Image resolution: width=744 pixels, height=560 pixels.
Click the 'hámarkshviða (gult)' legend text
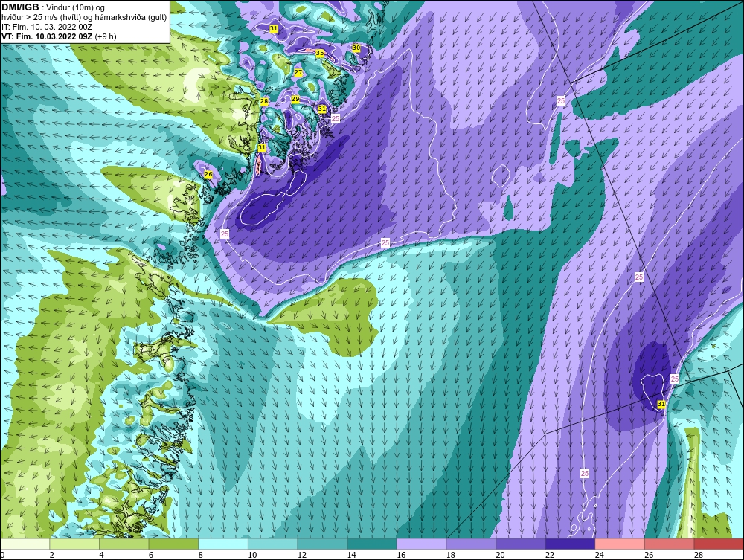coord(132,18)
